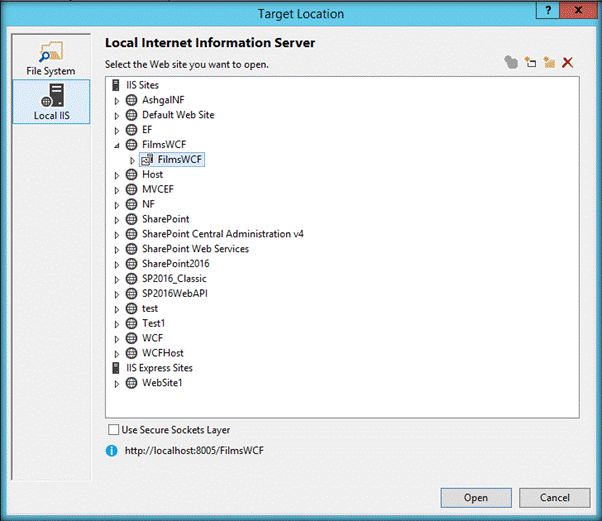602x521 pixels.
Task: Click the globe icon next to NF
Action: point(131,204)
